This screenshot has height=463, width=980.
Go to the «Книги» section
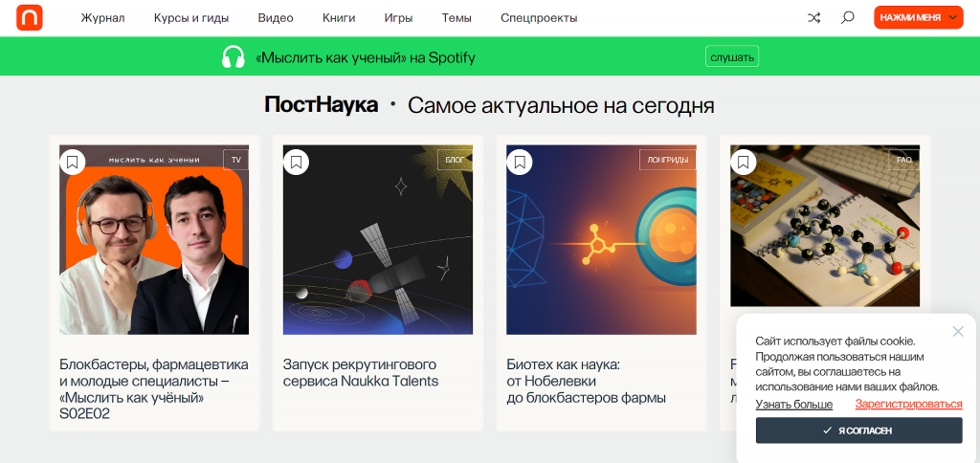(x=339, y=18)
